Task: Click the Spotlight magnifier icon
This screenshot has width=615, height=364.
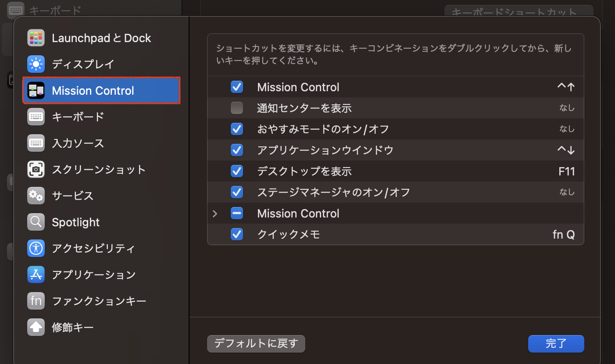Action: [36, 222]
